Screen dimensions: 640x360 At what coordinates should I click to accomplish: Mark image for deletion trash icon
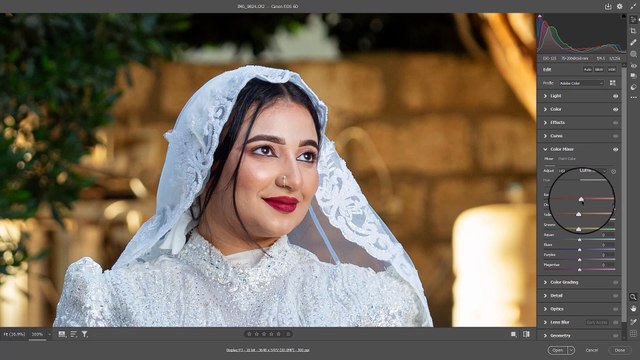pos(288,334)
